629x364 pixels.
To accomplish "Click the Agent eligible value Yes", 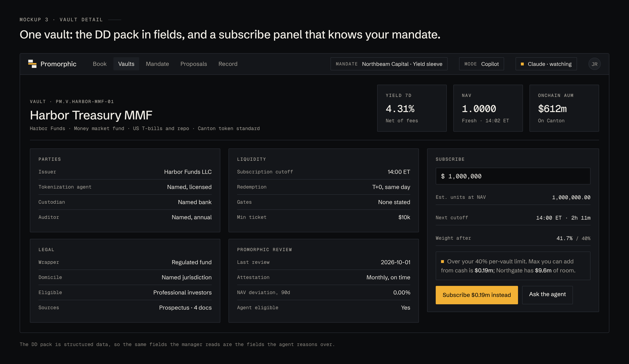I will tap(406, 308).
